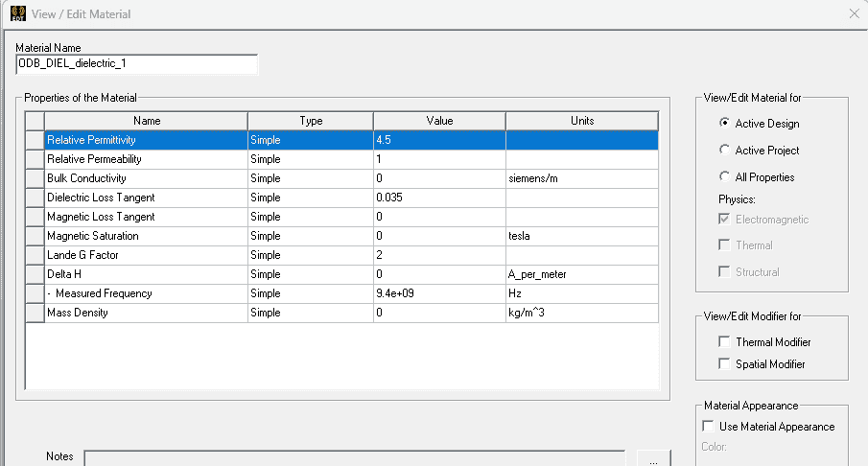Click row selector beside Mass Density
Screen dimensions: 868x466
point(35,313)
